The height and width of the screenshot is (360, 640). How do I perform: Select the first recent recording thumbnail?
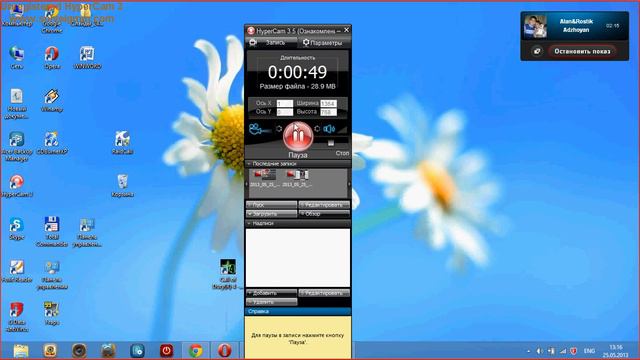(264, 179)
